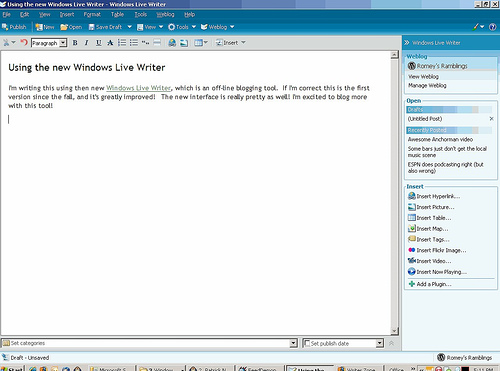Click Insert Hyperlink in sidebar
This screenshot has width=500, height=371.
(x=434, y=196)
